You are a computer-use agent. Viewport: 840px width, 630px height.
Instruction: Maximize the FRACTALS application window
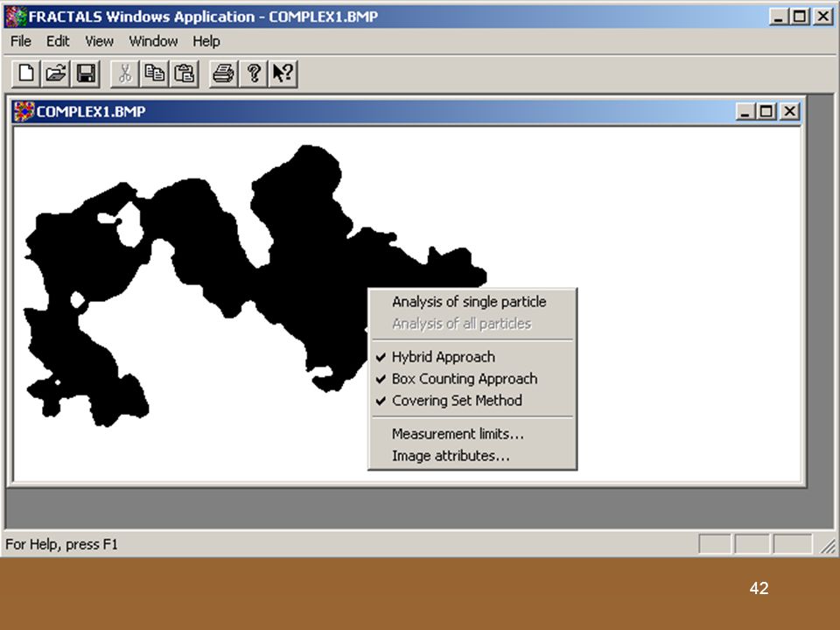point(799,17)
